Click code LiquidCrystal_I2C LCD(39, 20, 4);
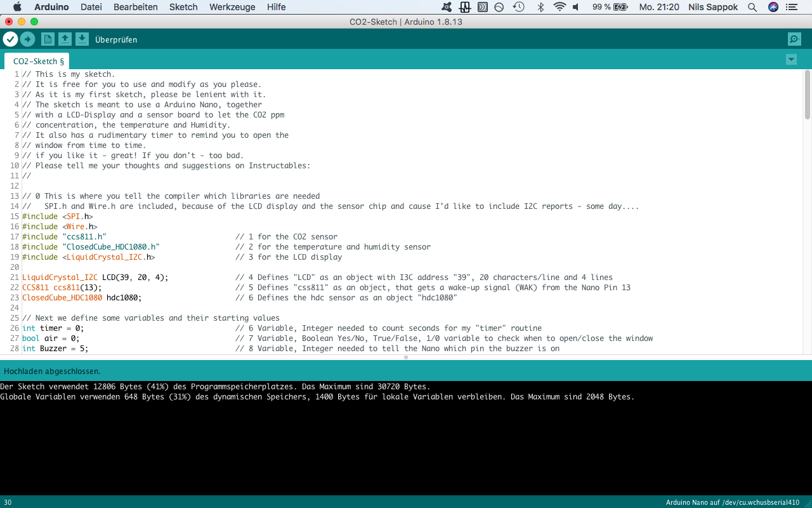Viewport: 812px width, 508px height. tap(95, 277)
